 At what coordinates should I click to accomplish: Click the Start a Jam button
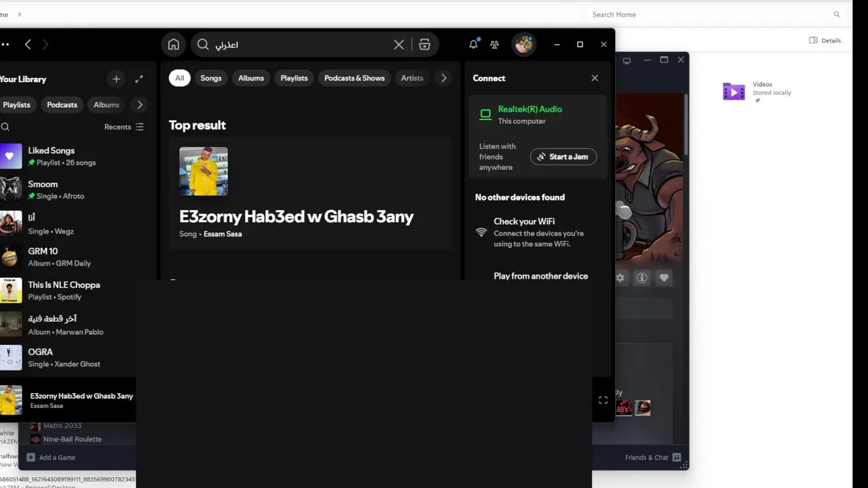pyautogui.click(x=564, y=157)
